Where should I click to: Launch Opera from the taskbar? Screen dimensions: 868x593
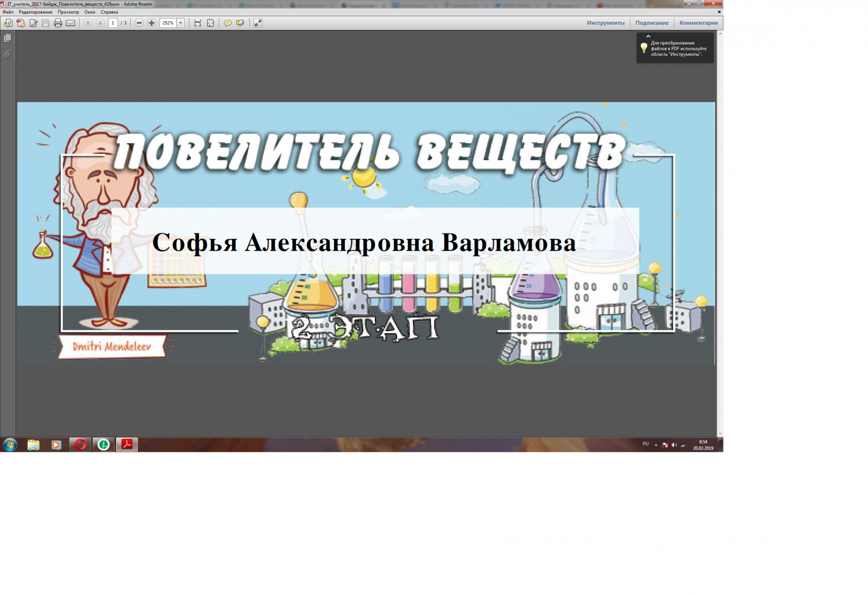pyautogui.click(x=80, y=445)
